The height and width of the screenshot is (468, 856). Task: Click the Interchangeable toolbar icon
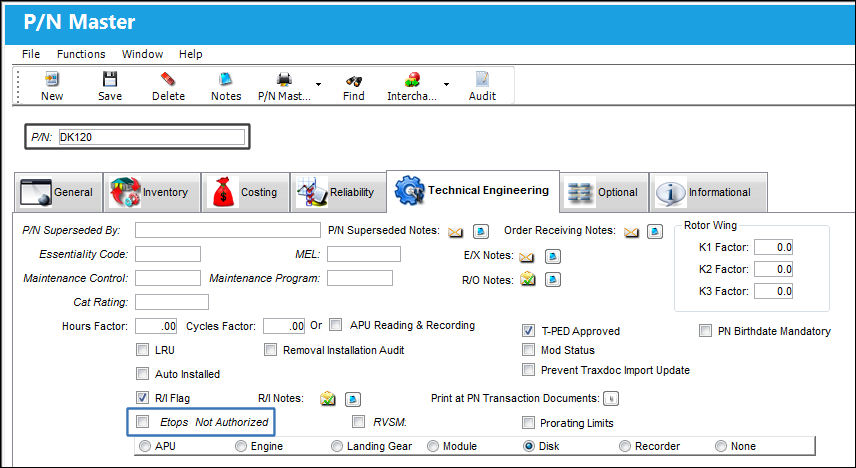412,80
